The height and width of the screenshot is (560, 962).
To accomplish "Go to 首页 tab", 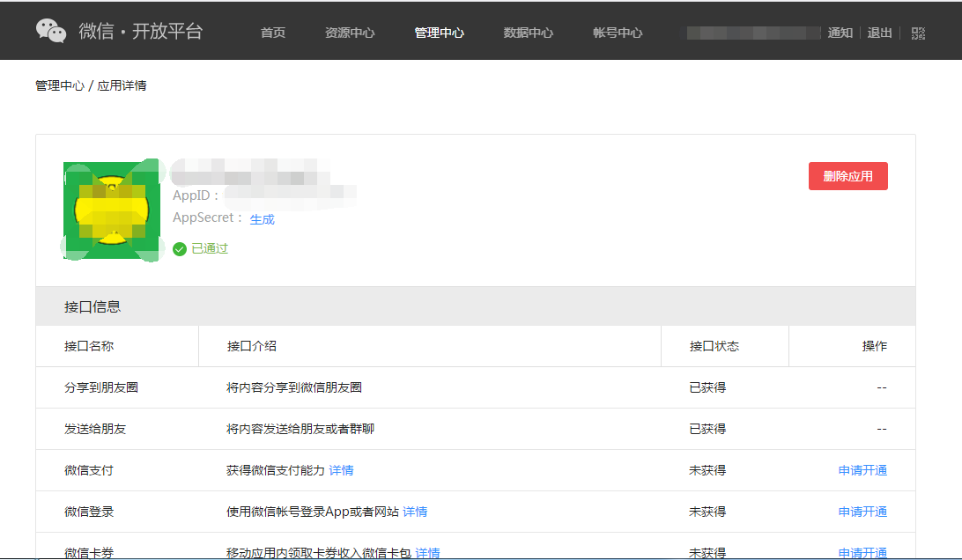I will point(273,33).
